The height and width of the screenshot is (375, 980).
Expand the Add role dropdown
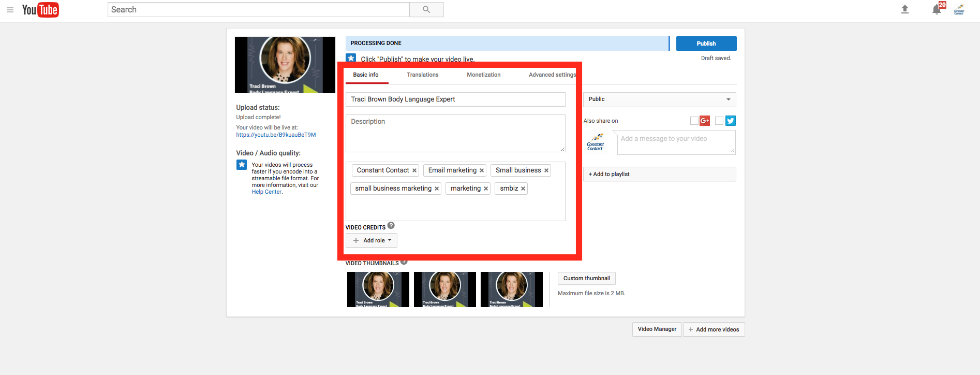pyautogui.click(x=372, y=240)
